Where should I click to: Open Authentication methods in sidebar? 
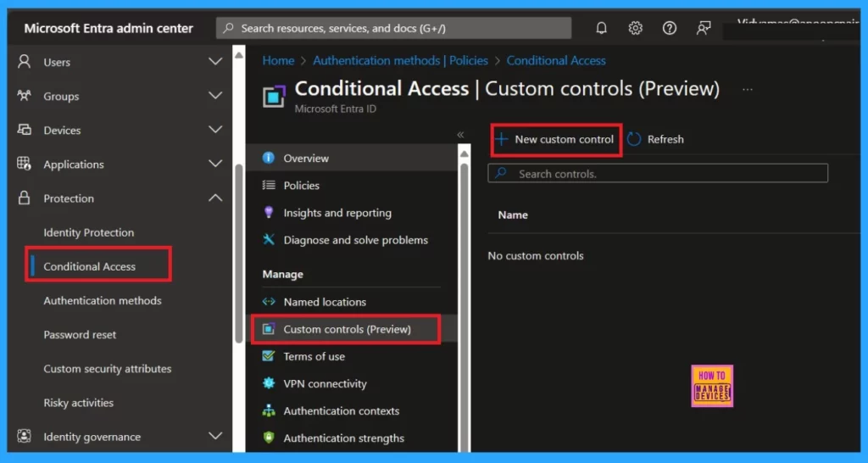coord(103,301)
